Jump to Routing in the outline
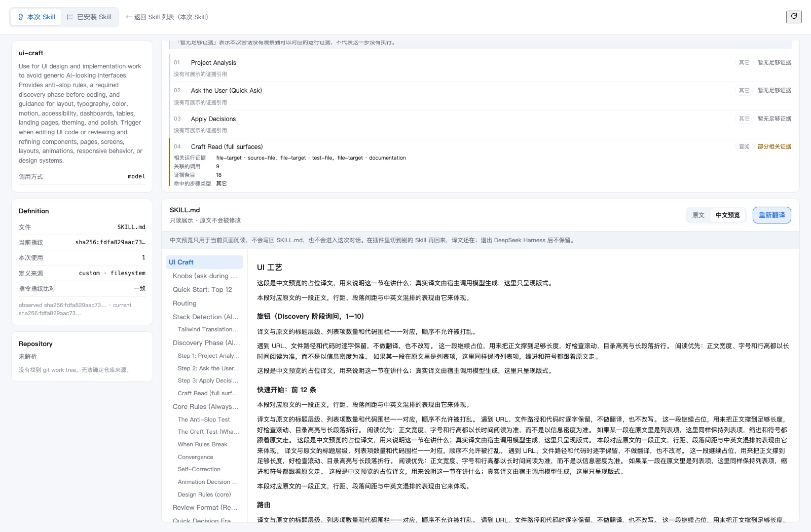The height and width of the screenshot is (532, 811). (204, 303)
